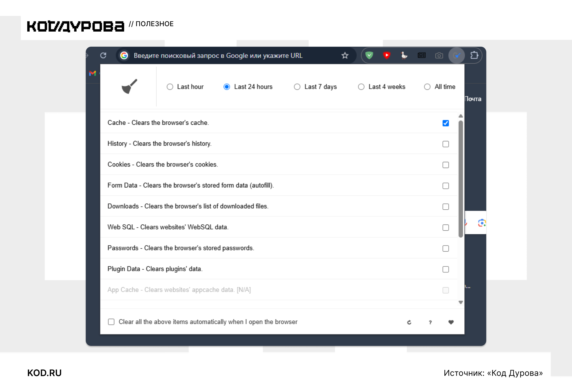Image resolution: width=572 pixels, height=392 pixels.
Task: Open the Gmail bookmark icon
Action: [93, 73]
